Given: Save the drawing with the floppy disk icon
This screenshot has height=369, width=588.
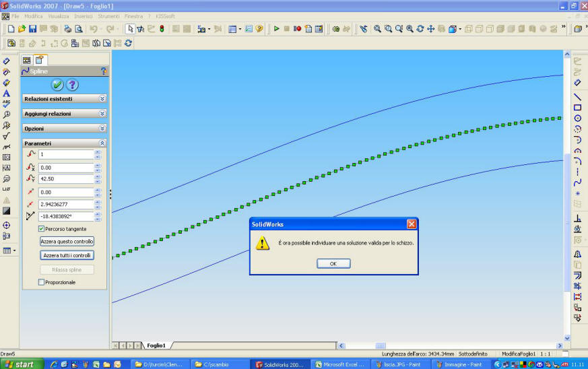Looking at the screenshot, I should click(32, 29).
